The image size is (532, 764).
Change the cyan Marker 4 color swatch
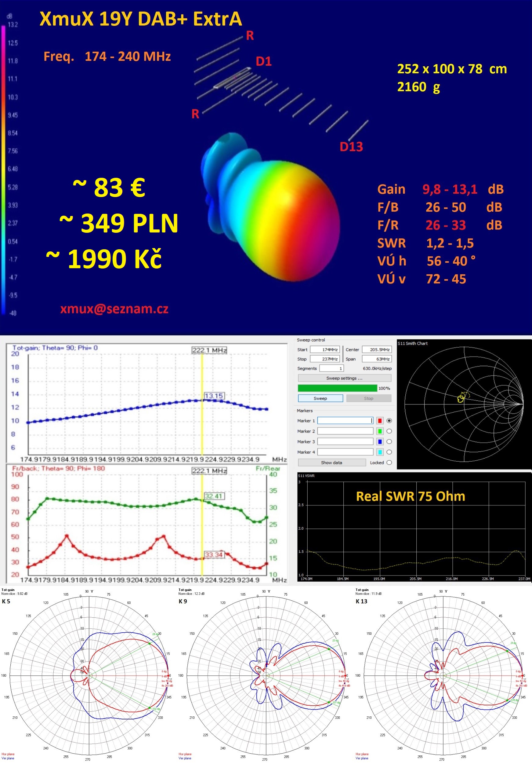[380, 452]
